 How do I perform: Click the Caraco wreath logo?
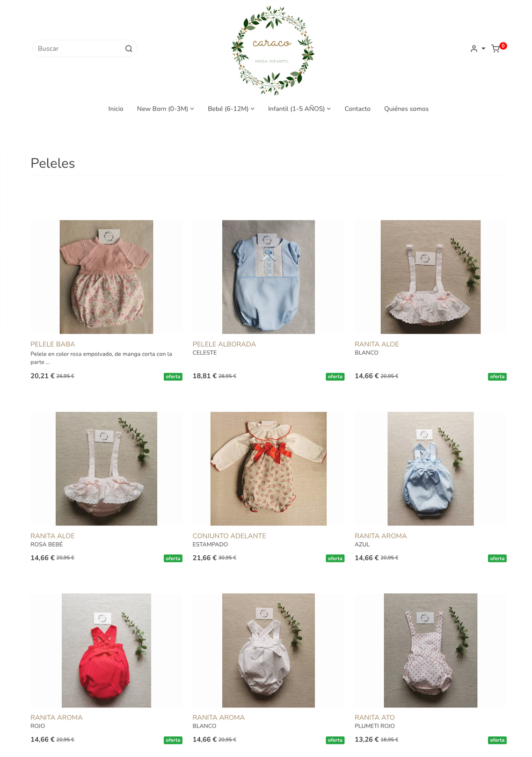click(272, 50)
